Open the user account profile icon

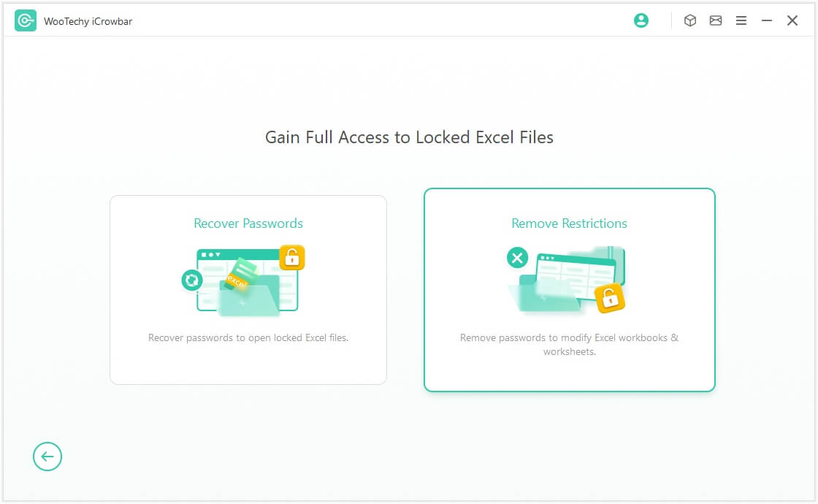[641, 20]
